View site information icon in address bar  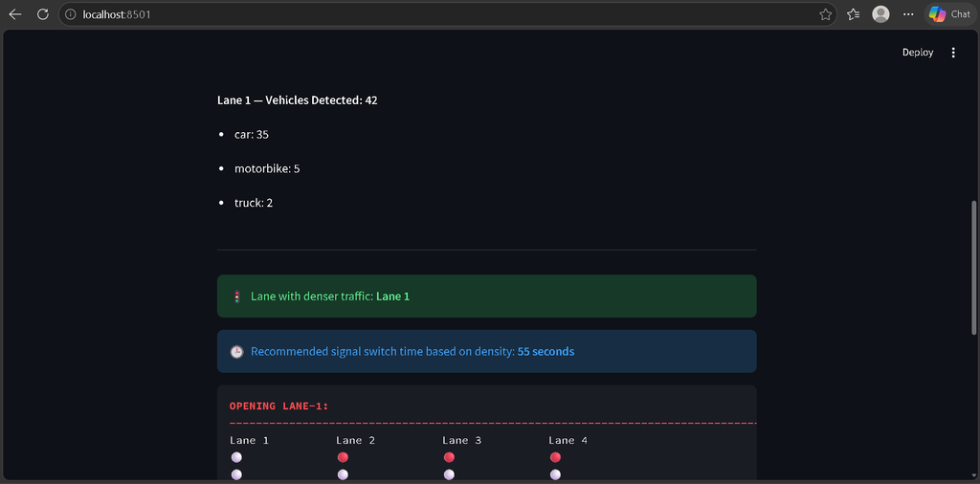point(71,14)
